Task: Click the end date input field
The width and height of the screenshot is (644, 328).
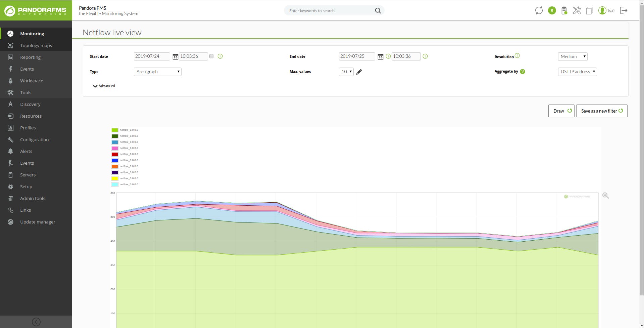Action: coord(357,56)
